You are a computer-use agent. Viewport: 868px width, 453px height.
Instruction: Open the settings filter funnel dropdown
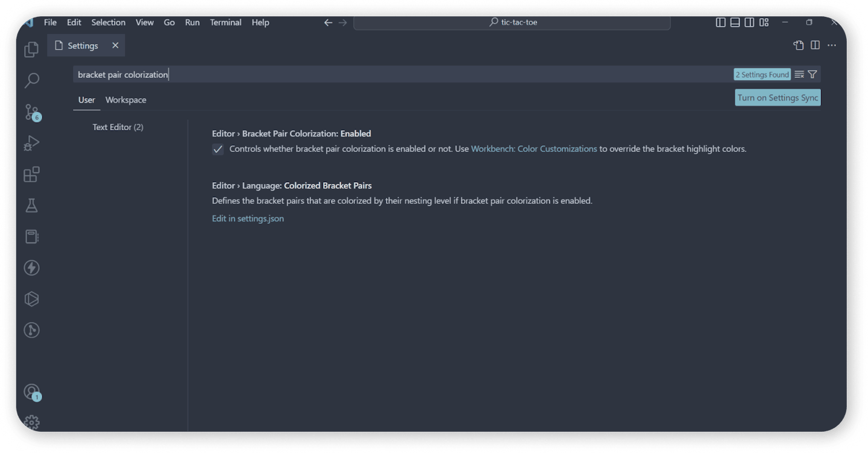(813, 74)
